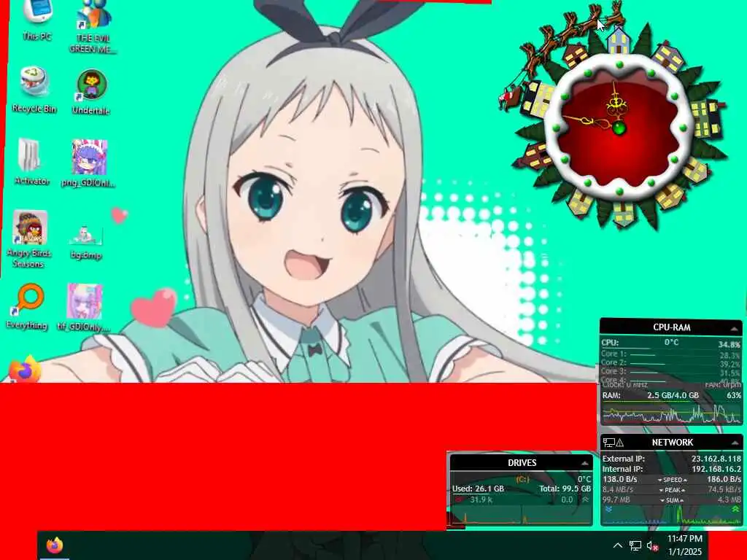Click the CPU-RAM widget title

click(x=672, y=327)
